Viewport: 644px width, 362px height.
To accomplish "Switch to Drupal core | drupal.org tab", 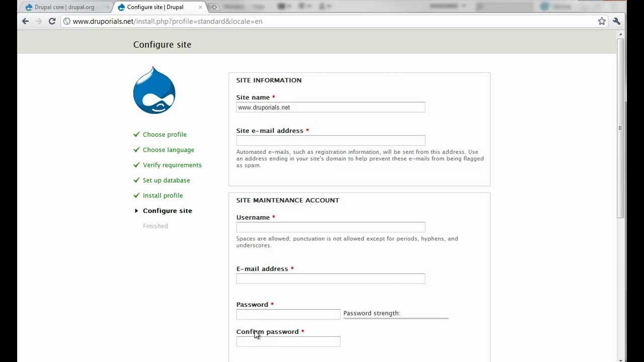I will [64, 7].
